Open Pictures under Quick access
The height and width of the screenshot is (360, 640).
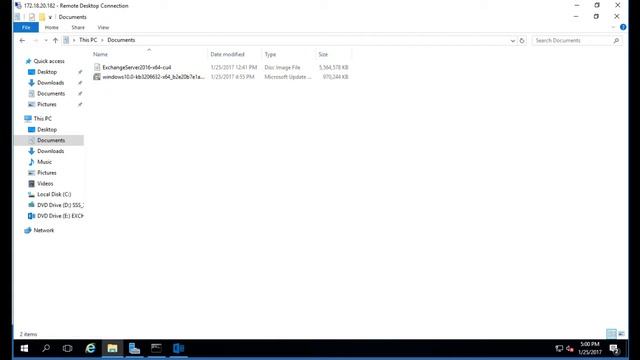(x=47, y=104)
